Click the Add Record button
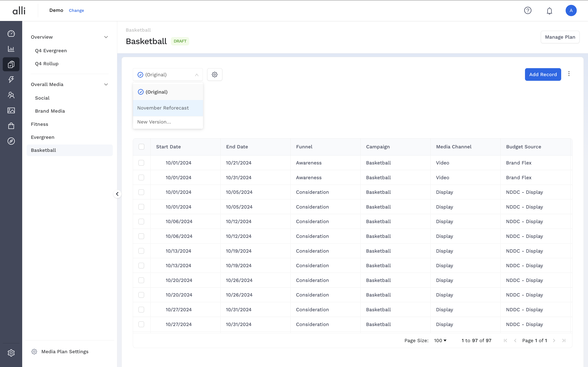 [x=543, y=75]
